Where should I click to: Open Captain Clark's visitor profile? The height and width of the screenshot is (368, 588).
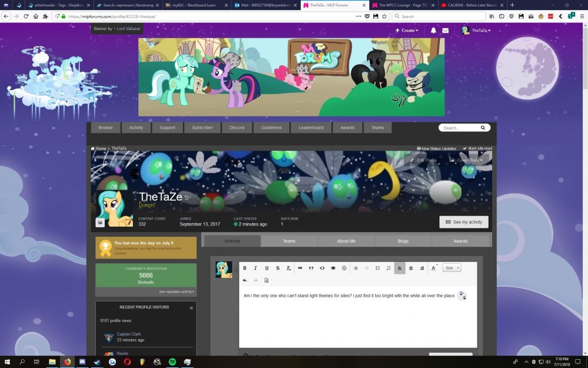(x=129, y=334)
